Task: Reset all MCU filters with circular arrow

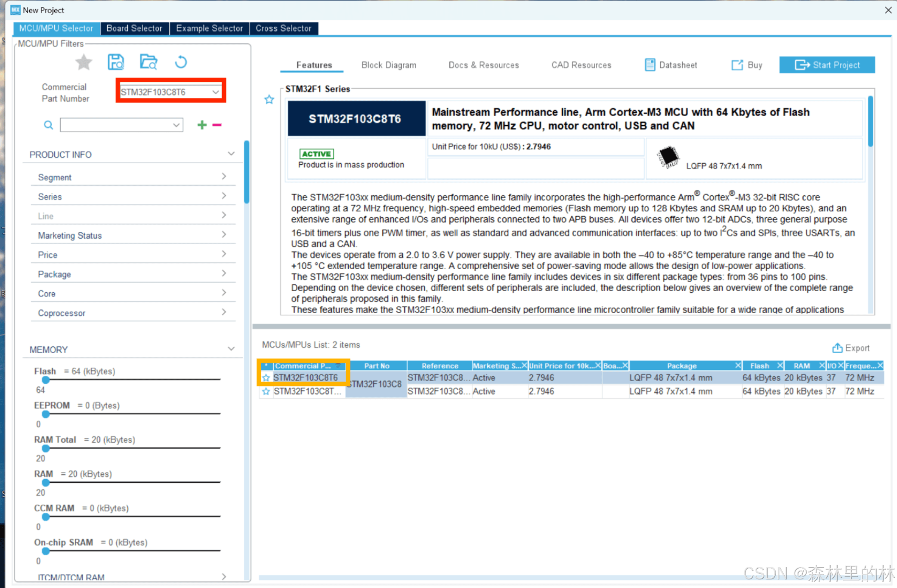Action: click(181, 62)
